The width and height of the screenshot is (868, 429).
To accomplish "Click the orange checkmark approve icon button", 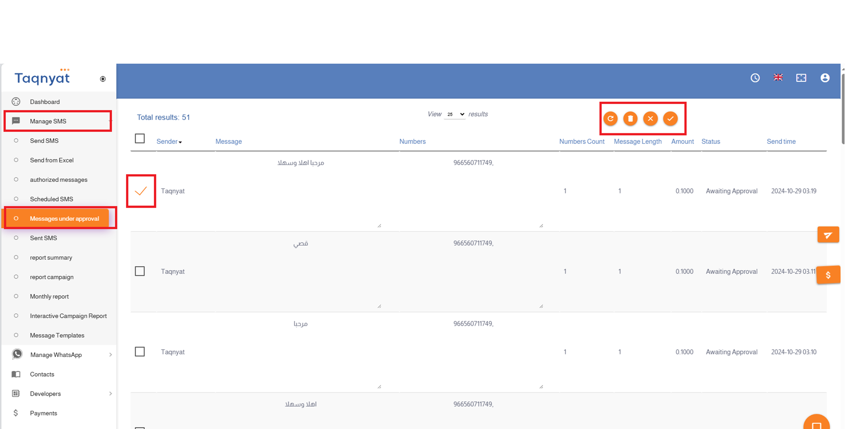I will pos(670,118).
